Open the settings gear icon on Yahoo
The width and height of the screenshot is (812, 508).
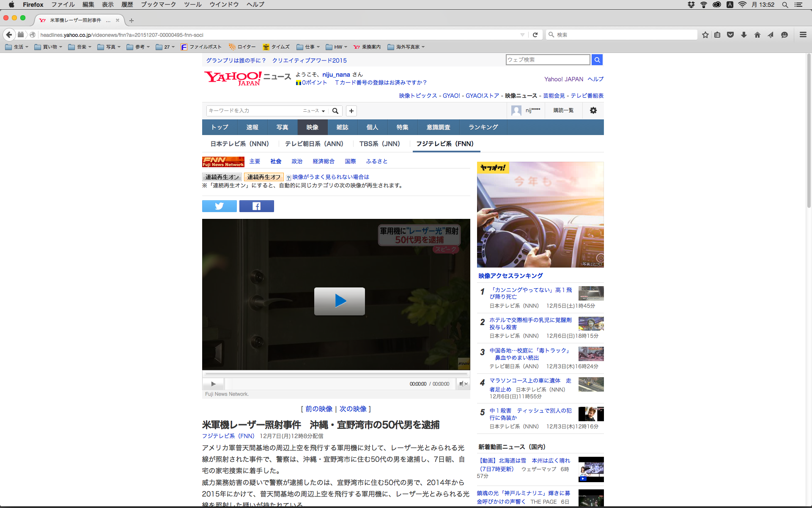point(593,110)
